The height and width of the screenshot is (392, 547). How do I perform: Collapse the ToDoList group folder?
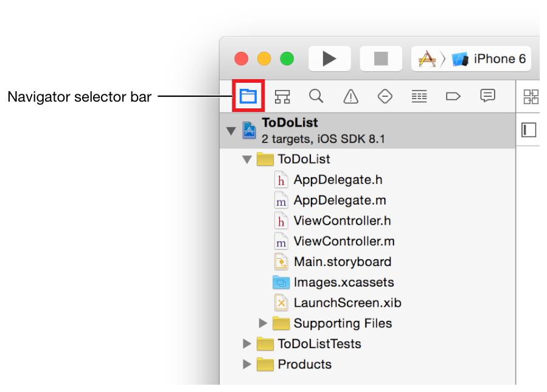247,159
